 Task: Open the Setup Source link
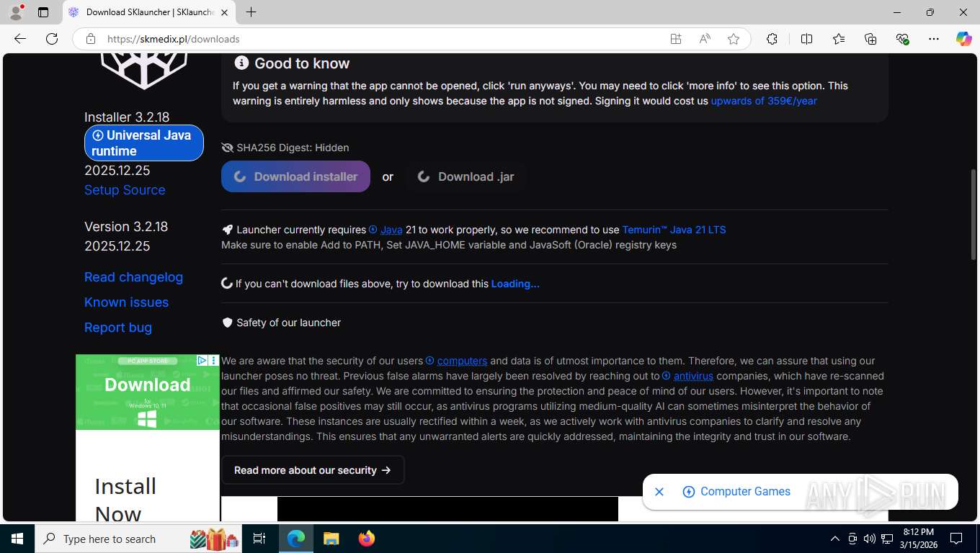pyautogui.click(x=125, y=190)
